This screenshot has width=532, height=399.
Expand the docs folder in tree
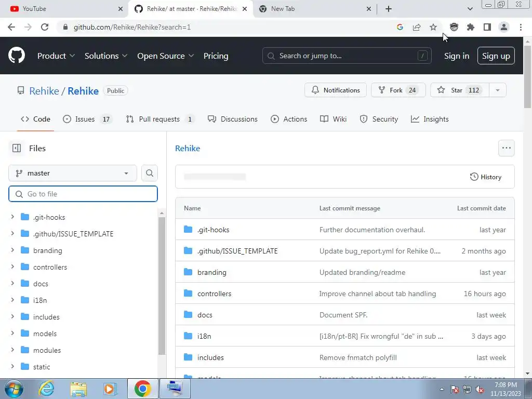(x=12, y=283)
